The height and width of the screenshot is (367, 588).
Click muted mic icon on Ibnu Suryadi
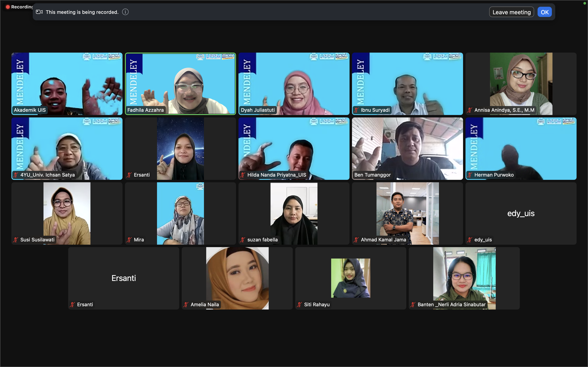[356, 110]
